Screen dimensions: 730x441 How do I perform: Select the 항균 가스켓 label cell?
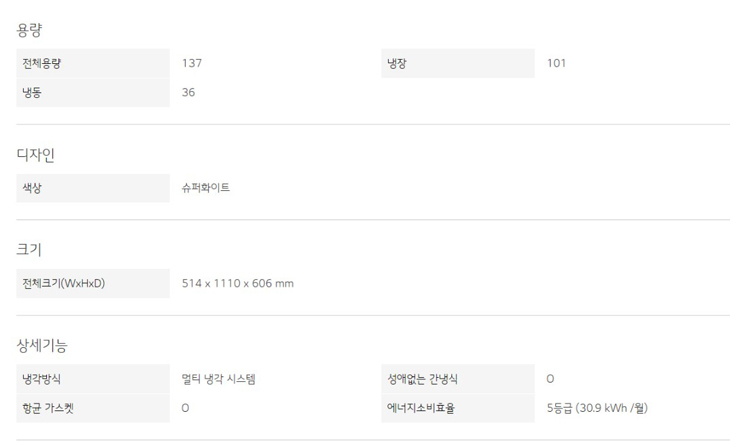93,408
